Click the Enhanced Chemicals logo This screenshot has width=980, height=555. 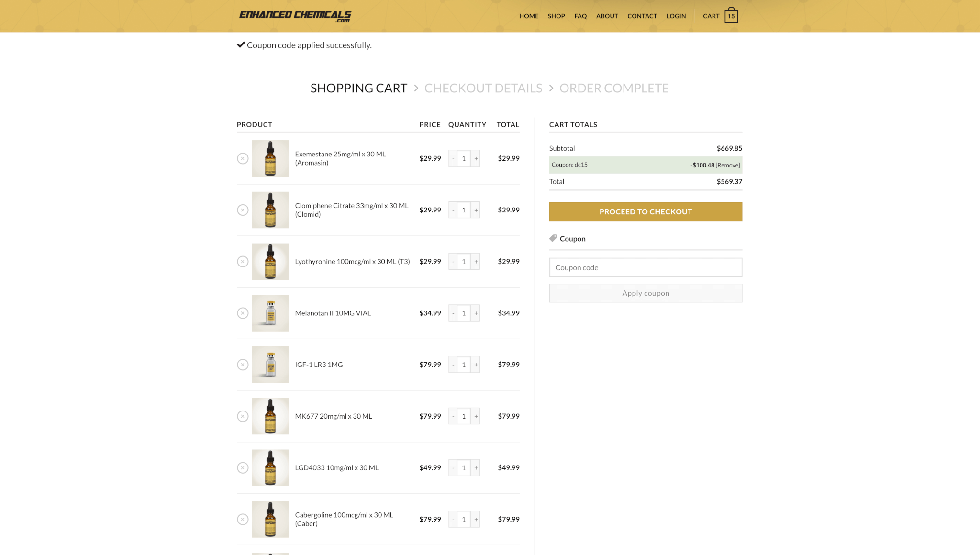pyautogui.click(x=295, y=16)
